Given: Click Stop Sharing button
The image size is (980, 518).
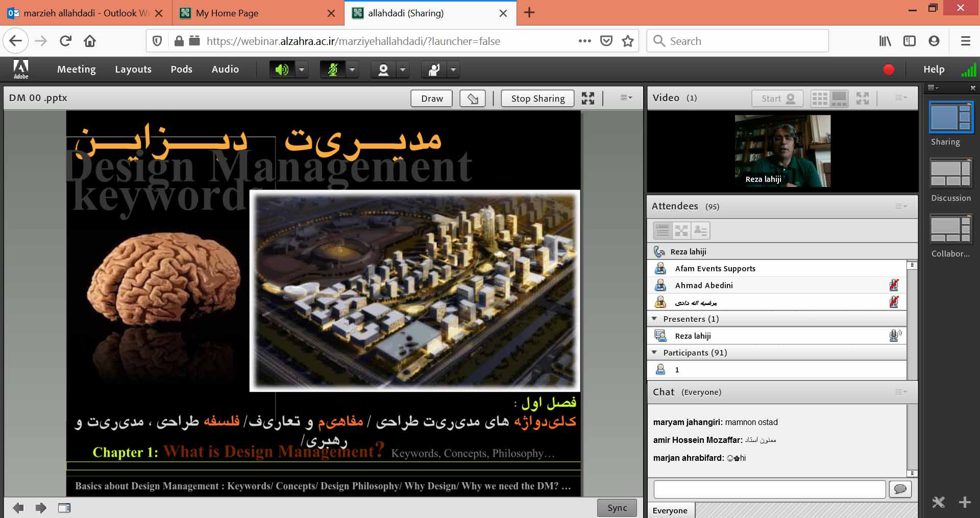Looking at the screenshot, I should (538, 99).
